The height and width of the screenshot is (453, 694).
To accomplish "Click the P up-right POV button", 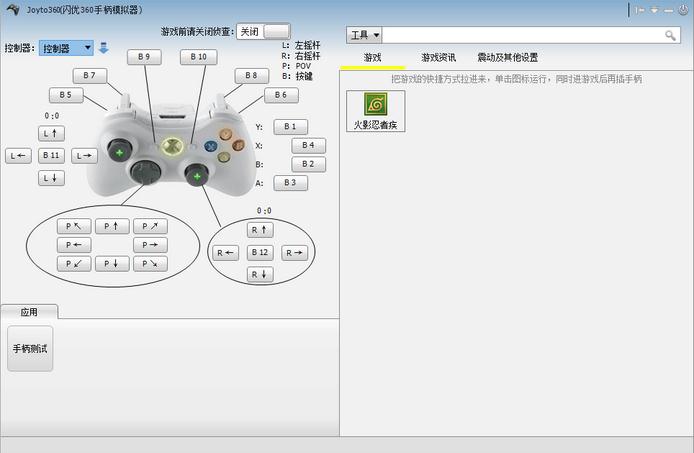I will coord(150,226).
